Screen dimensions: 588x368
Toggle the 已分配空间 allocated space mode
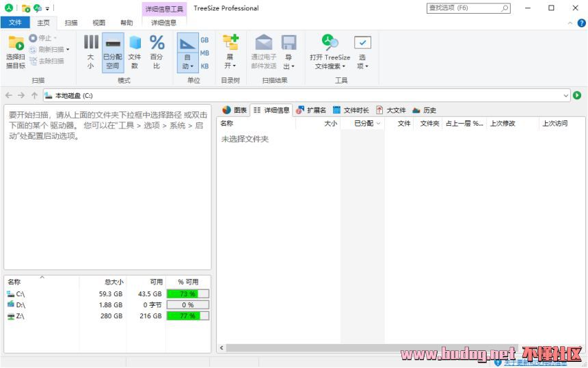tap(113, 52)
